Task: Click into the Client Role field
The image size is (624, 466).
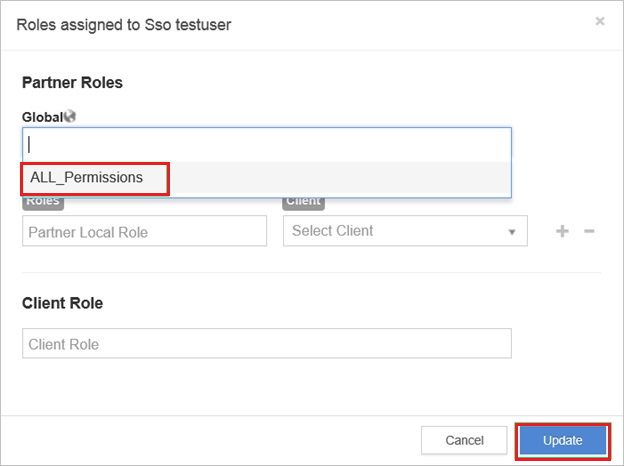Action: coord(266,344)
